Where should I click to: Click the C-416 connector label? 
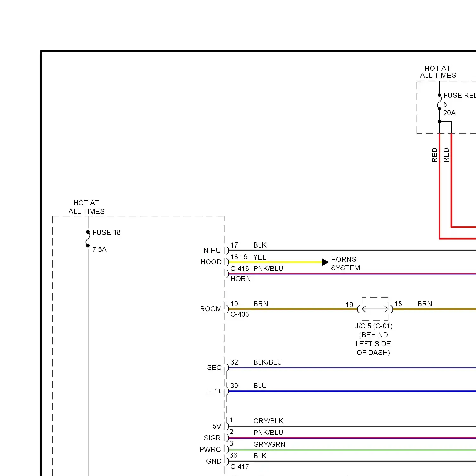click(x=240, y=268)
